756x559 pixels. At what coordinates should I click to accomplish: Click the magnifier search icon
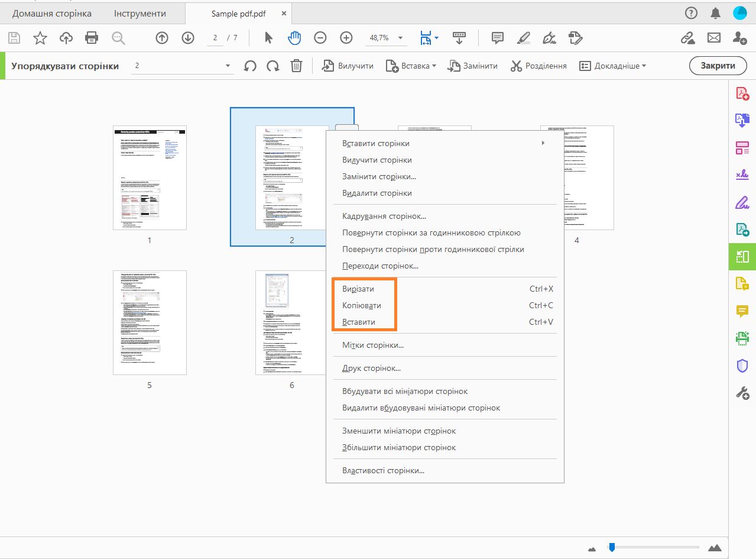point(119,38)
